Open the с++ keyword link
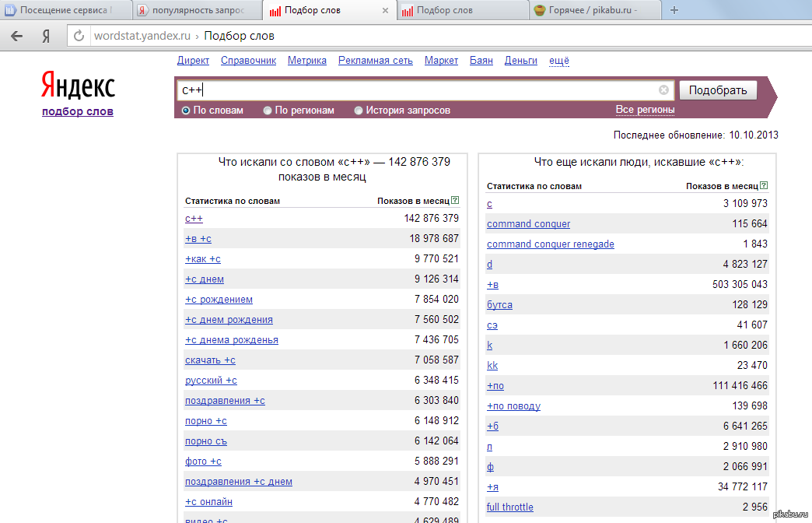Screen dimensions: 812x523 click(x=194, y=218)
